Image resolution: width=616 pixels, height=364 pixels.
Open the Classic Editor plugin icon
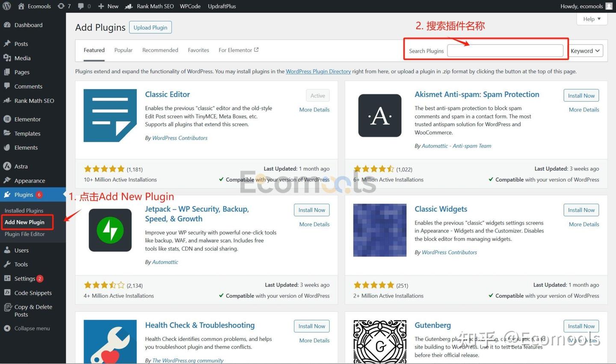(x=110, y=115)
